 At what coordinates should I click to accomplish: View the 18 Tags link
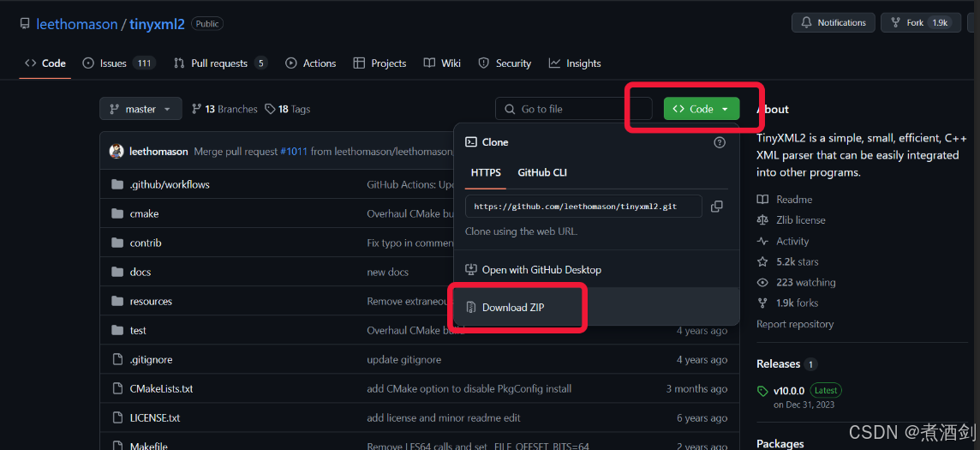click(x=288, y=109)
